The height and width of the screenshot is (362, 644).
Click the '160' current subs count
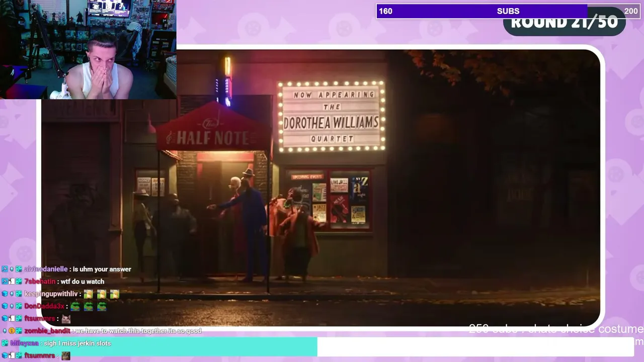pos(385,11)
